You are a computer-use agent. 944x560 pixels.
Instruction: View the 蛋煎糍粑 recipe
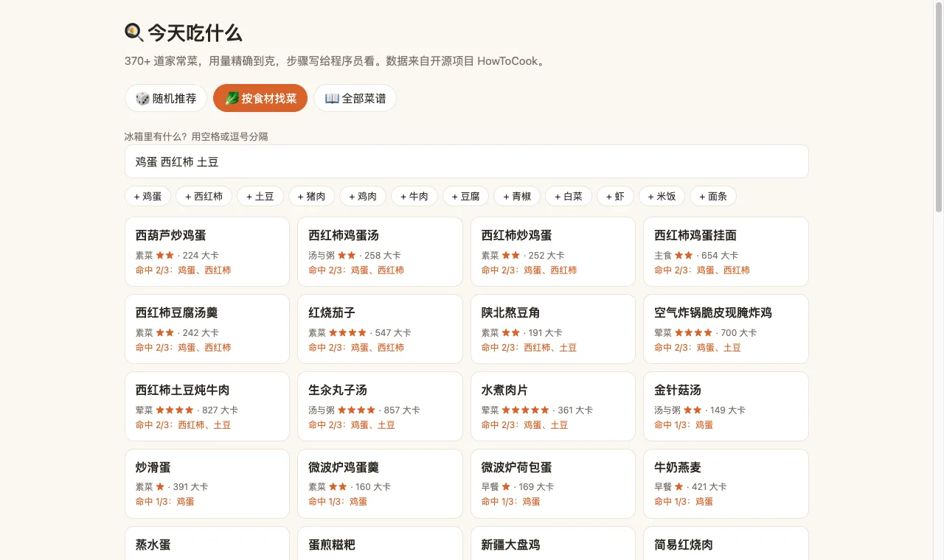pos(380,543)
